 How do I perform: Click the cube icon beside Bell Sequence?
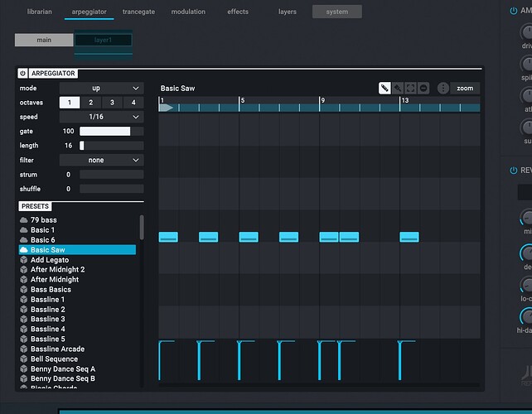(24, 359)
